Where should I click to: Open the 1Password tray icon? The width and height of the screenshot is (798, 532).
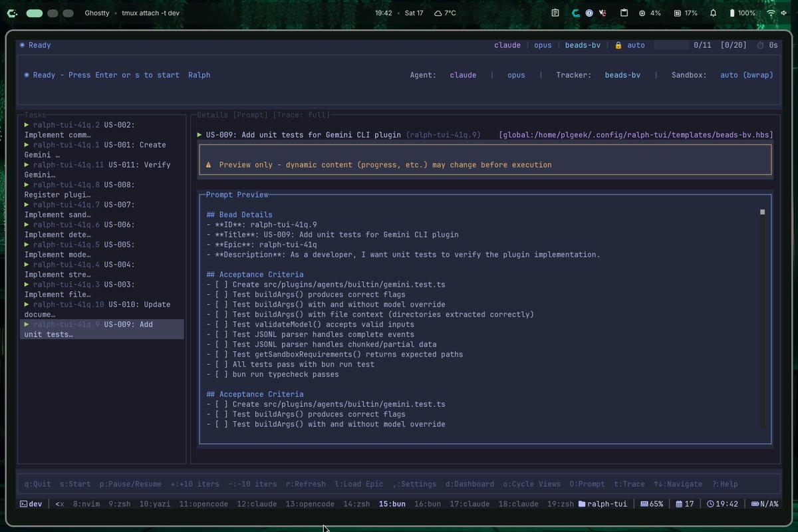[589, 13]
